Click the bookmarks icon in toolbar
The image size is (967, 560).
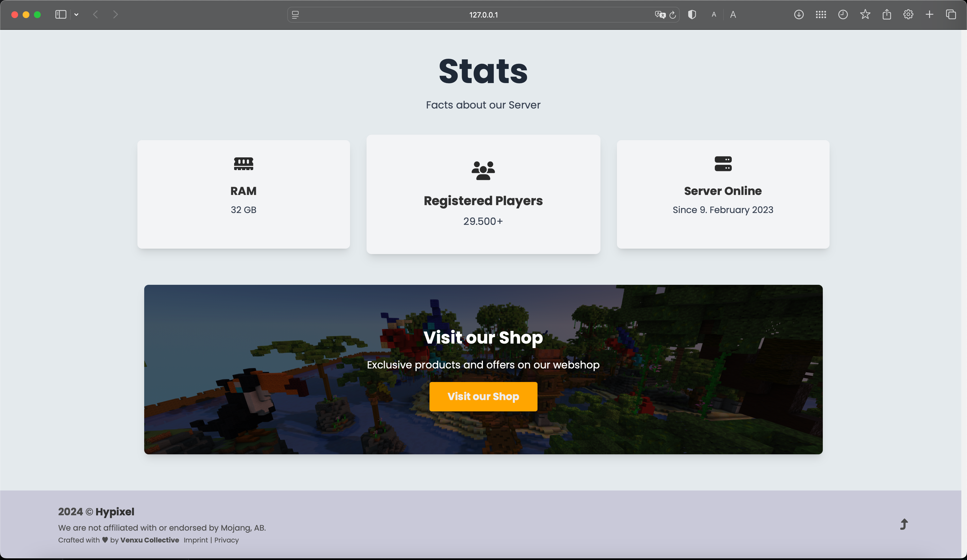tap(865, 15)
